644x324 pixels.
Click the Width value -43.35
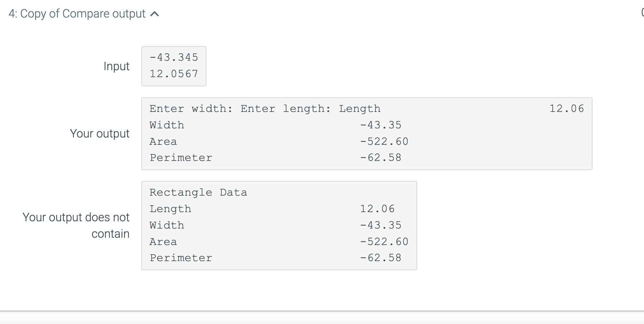(x=381, y=125)
